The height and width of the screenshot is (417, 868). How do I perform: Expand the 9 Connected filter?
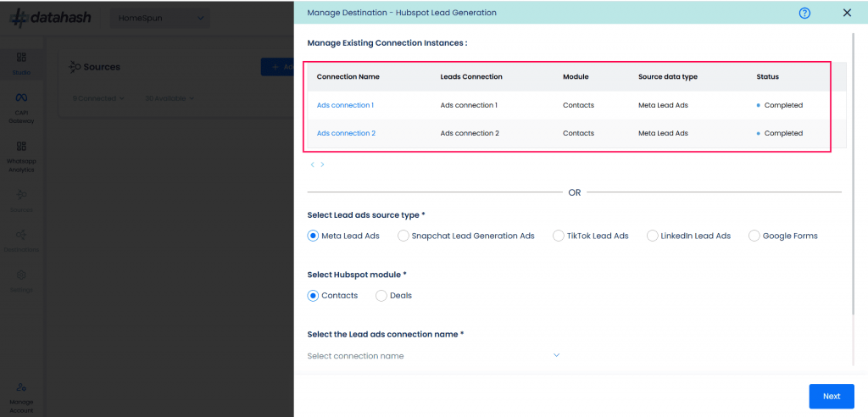coord(98,98)
